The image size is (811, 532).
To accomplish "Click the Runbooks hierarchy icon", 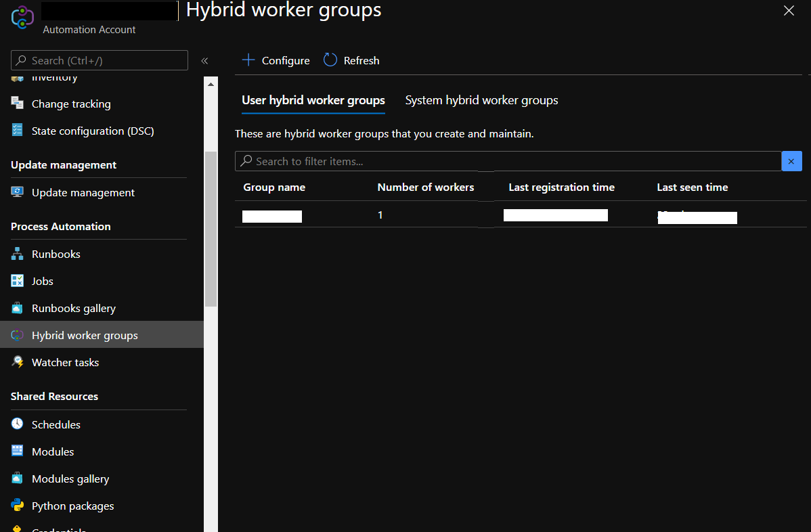I will 17,253.
